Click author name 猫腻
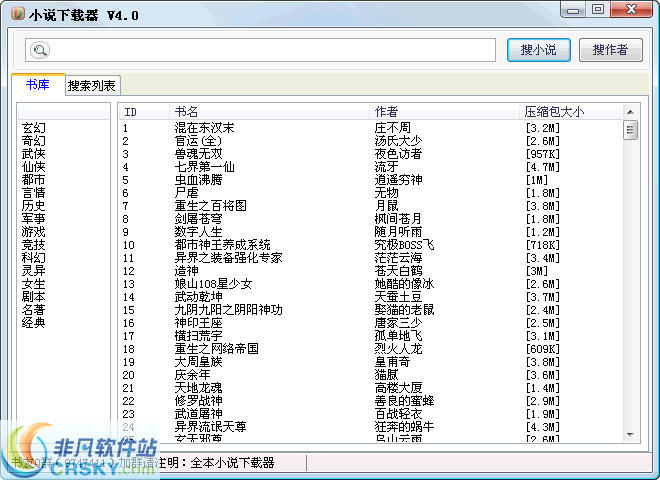660x480 pixels. tap(386, 375)
